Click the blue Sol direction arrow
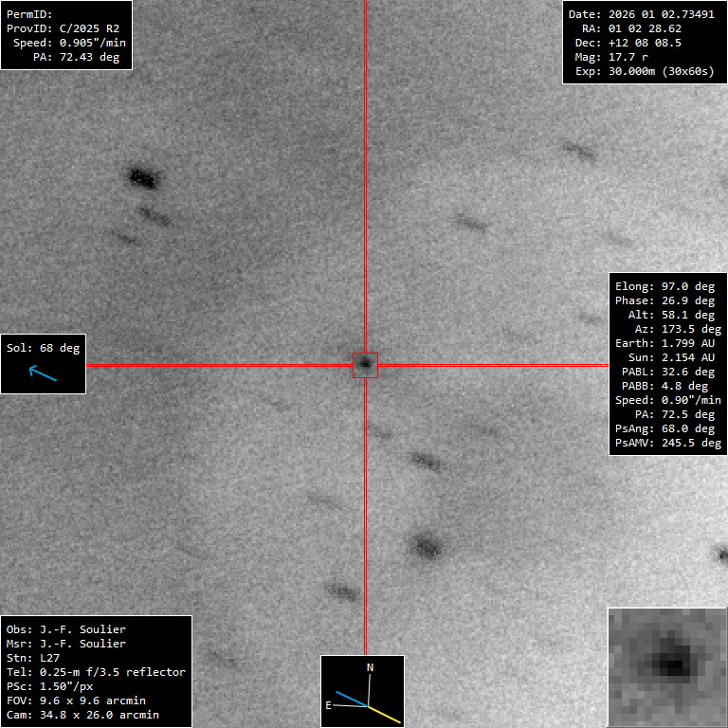Image resolution: width=728 pixels, height=728 pixels. click(43, 373)
